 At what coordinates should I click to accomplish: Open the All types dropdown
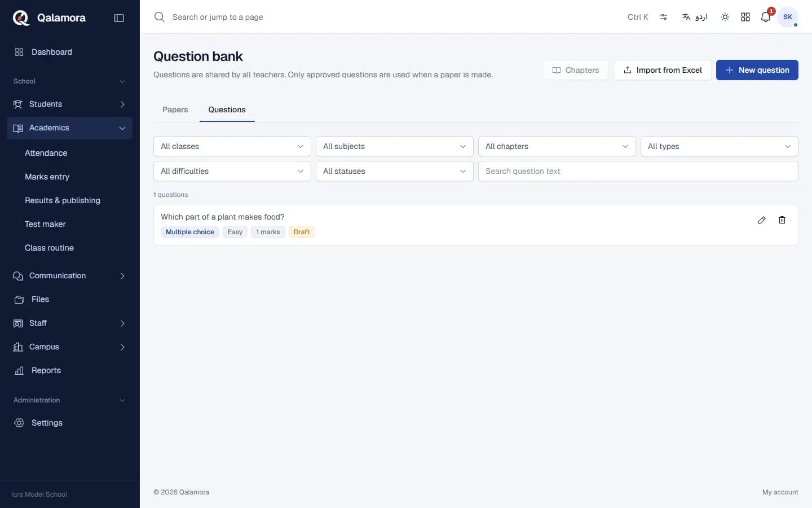(x=720, y=146)
